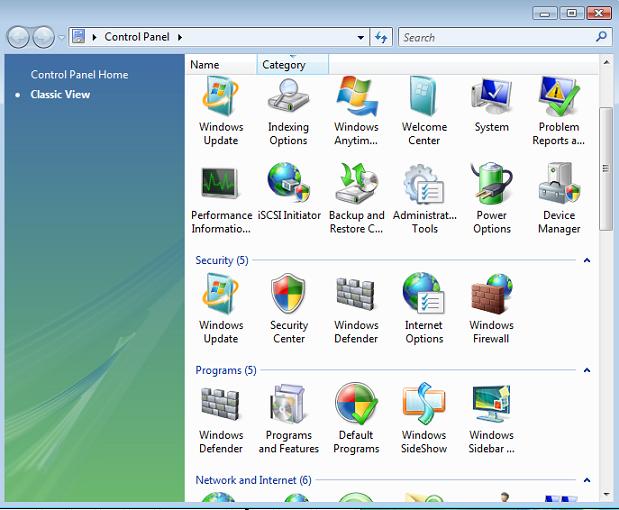
Task: Minimize the Control Panel window
Action: click(x=545, y=13)
